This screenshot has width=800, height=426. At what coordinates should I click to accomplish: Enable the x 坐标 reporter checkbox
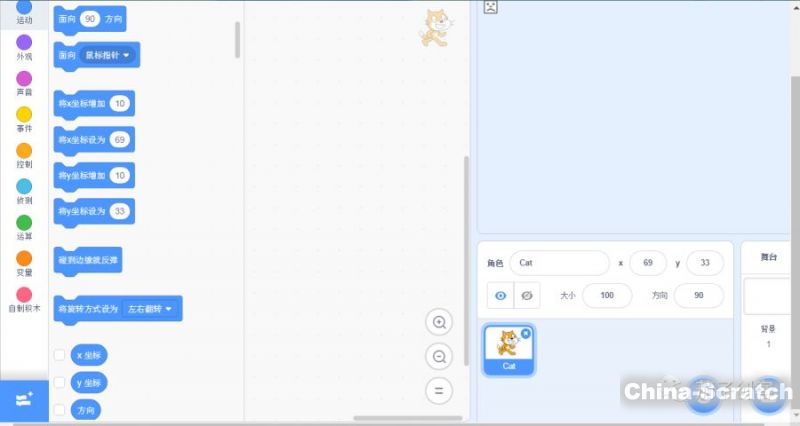click(60, 355)
